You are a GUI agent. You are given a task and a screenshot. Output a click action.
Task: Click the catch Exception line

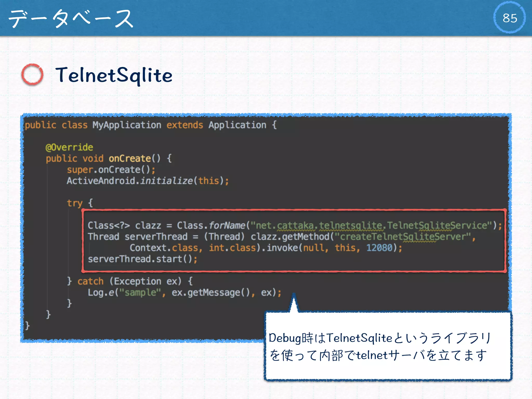(x=130, y=281)
